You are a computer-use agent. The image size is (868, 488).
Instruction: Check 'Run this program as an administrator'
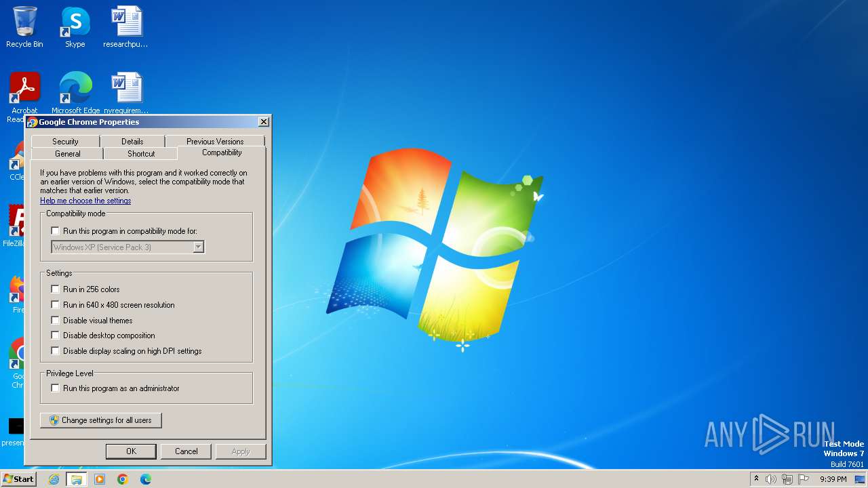(x=56, y=388)
